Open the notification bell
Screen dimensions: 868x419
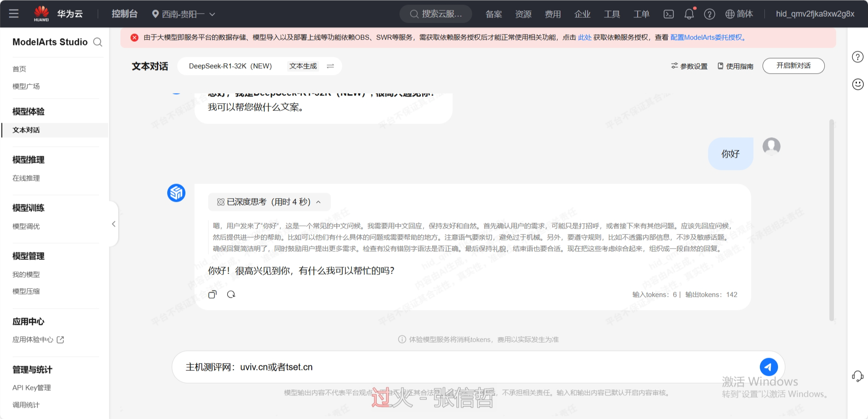(x=689, y=14)
